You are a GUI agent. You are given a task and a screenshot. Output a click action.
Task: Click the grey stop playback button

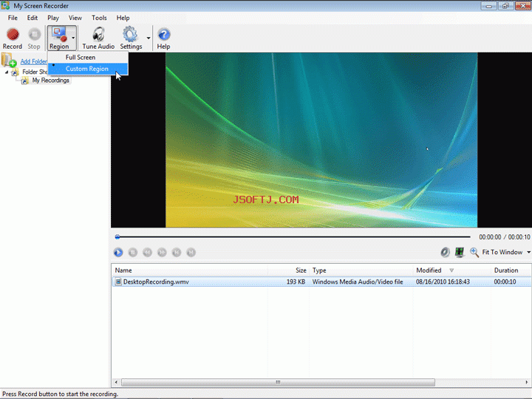point(133,253)
